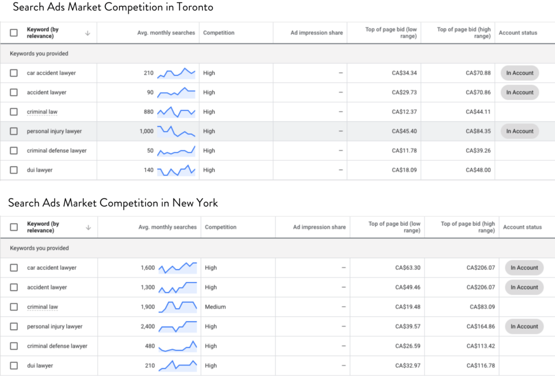
Task: Click Toronto Ad impression share column header
Action: (317, 33)
